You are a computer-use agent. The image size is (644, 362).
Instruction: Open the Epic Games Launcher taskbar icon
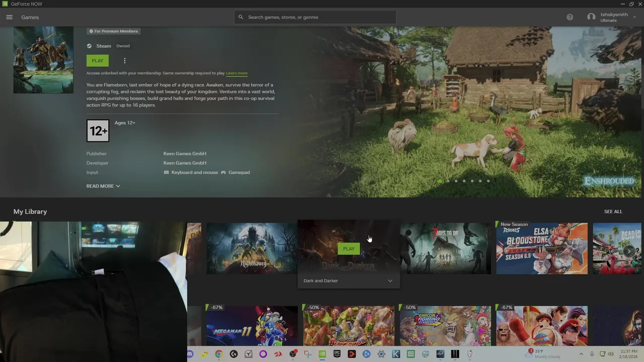coord(337,354)
